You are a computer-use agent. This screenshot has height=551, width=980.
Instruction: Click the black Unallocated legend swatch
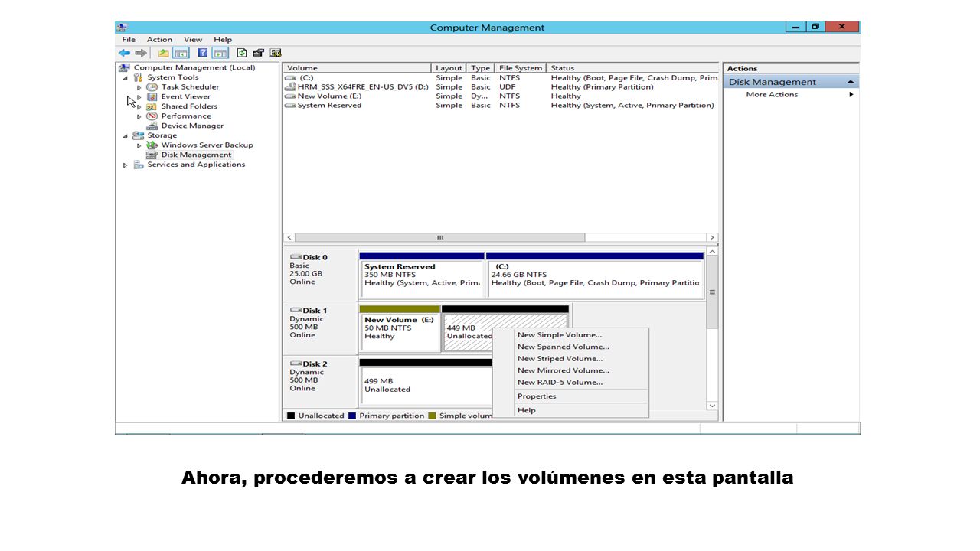click(x=291, y=416)
